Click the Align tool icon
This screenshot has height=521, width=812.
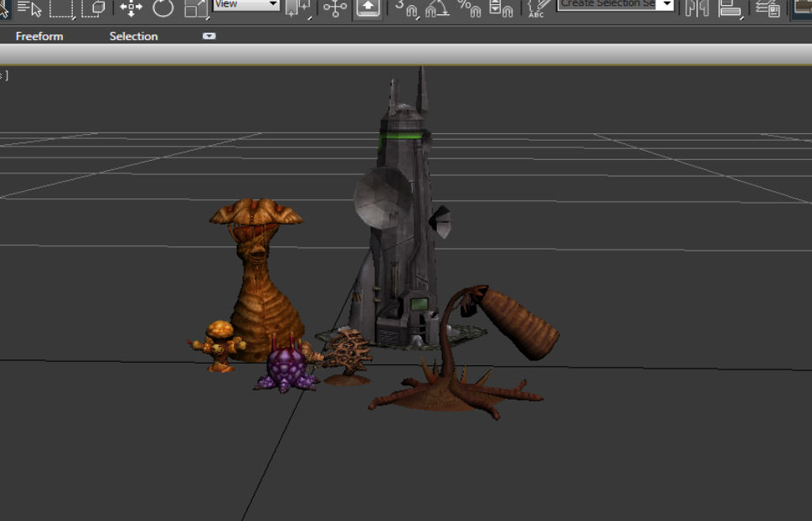[730, 8]
